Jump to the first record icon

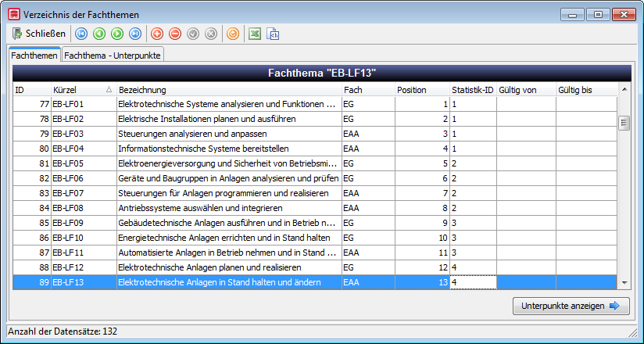(x=81, y=34)
